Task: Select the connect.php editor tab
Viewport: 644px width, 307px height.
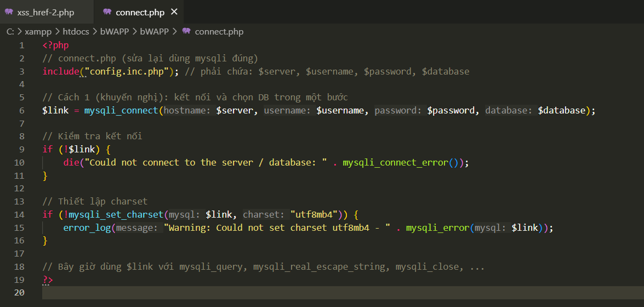Action: click(x=140, y=12)
